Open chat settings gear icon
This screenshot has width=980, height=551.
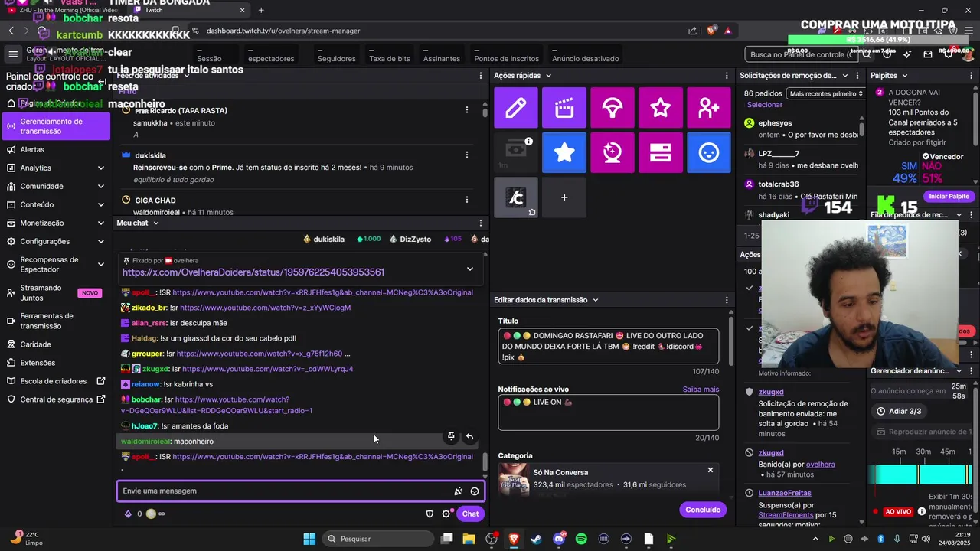pos(446,514)
